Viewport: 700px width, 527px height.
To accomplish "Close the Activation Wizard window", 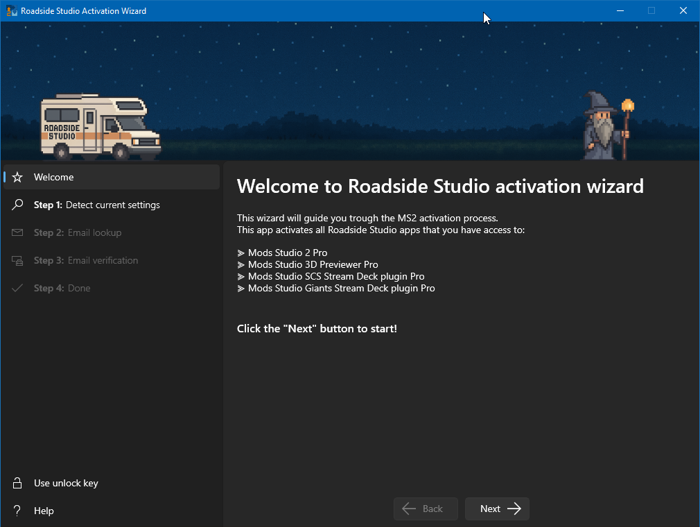I will [683, 11].
